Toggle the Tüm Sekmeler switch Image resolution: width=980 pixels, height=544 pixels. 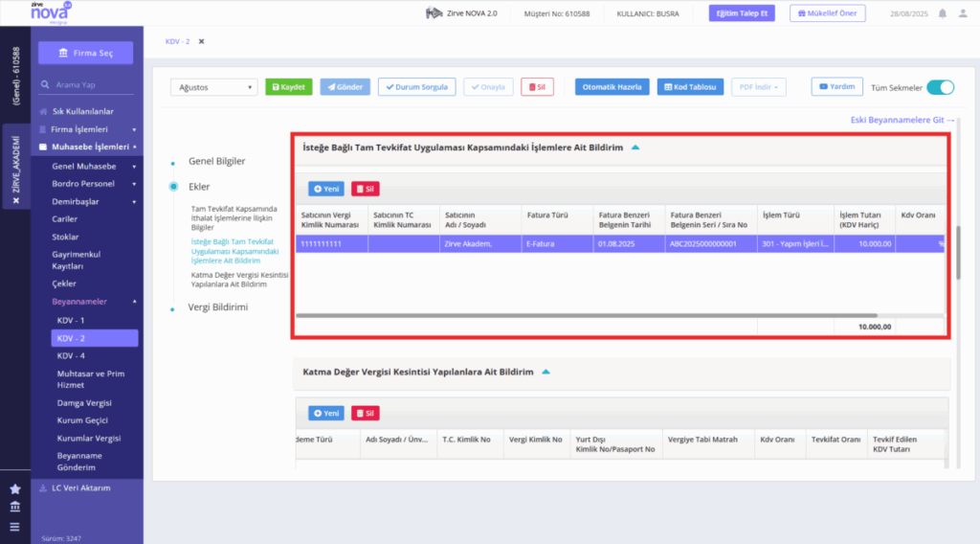point(940,87)
